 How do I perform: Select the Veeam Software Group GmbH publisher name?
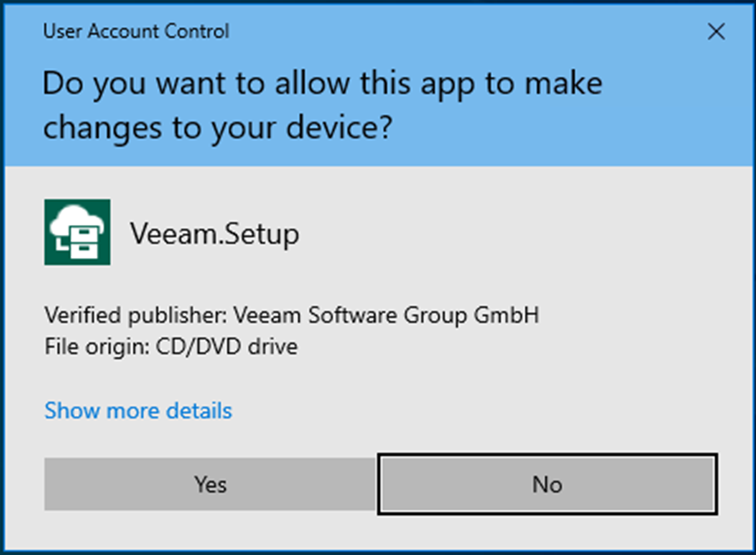coord(387,315)
